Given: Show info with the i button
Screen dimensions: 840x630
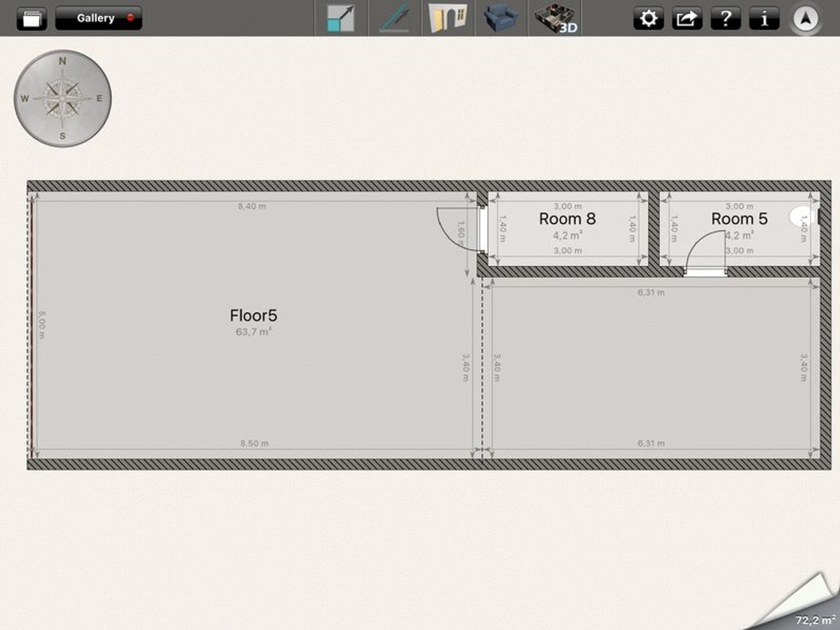Looking at the screenshot, I should (x=764, y=19).
